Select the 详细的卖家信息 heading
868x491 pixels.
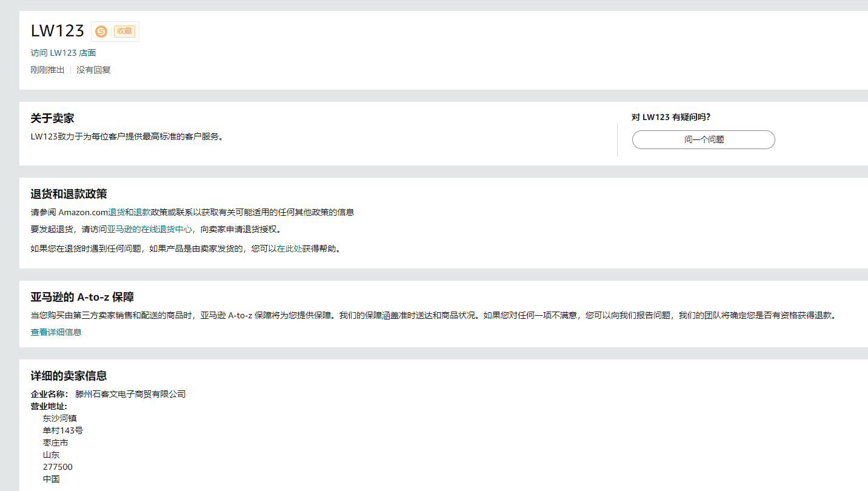[69, 376]
